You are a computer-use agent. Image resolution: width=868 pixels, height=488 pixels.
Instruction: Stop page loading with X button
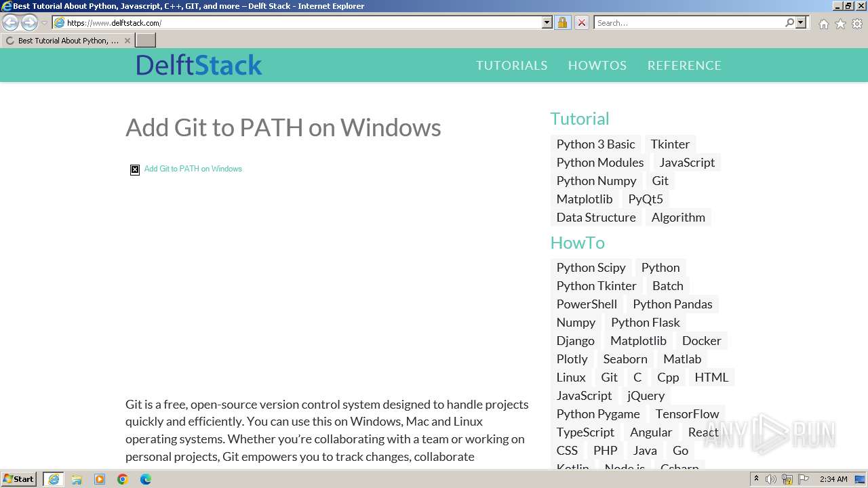[x=581, y=23]
